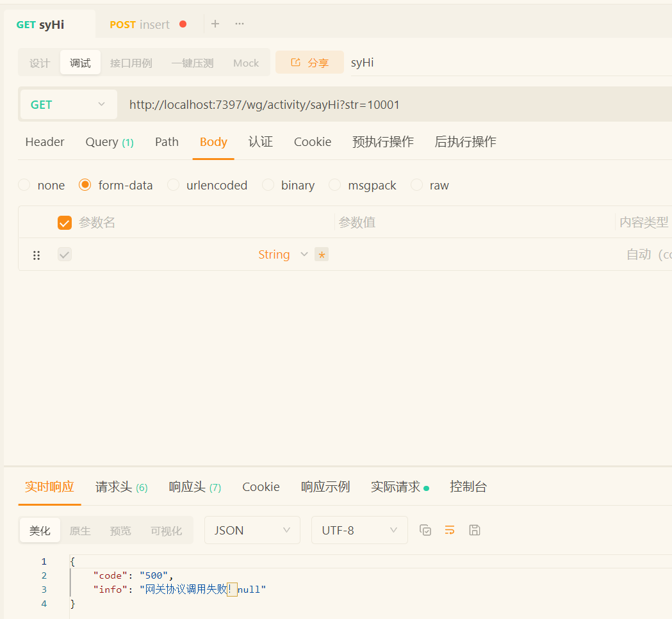This screenshot has height=619, width=672.
Task: Click the copy response icon
Action: 425,530
